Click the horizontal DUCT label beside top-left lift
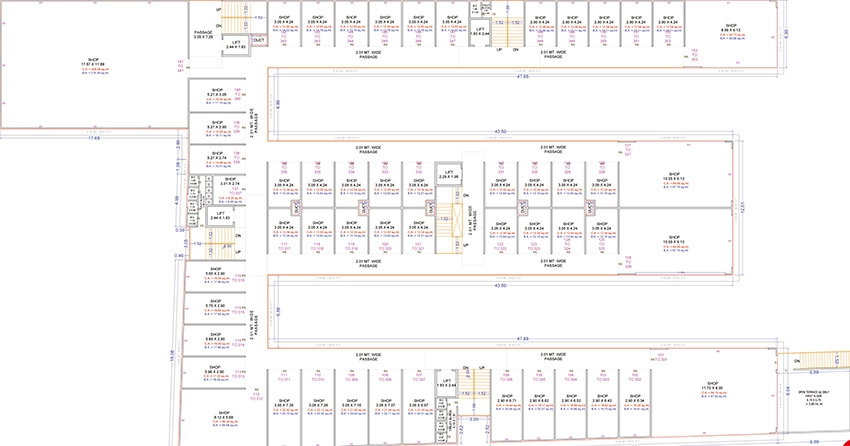 [259, 40]
